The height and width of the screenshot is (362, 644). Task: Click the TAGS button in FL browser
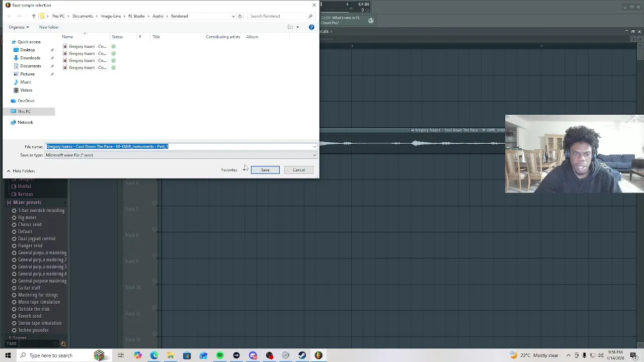pos(11,344)
